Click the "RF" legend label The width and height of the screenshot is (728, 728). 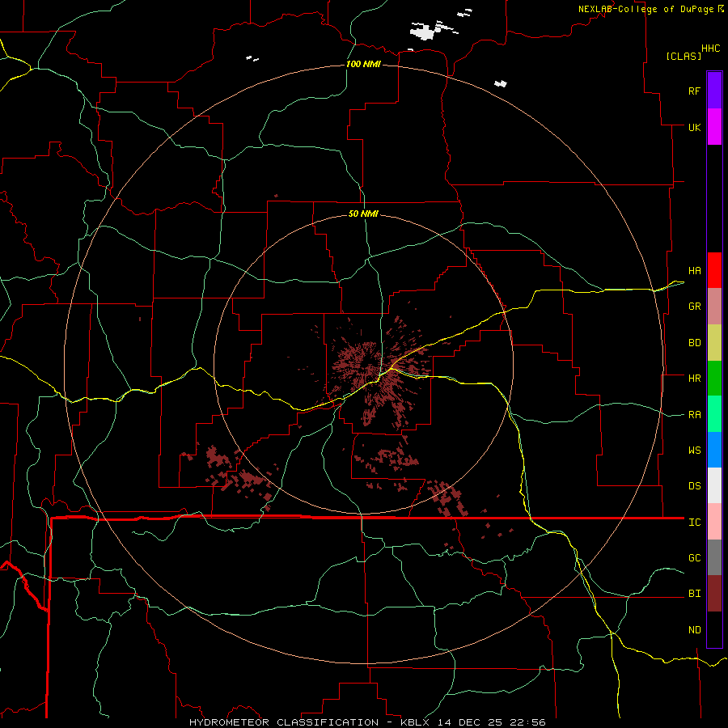point(694,91)
